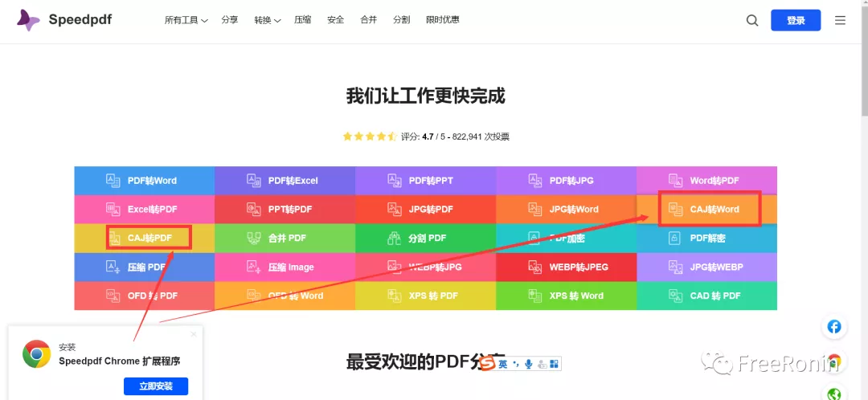The height and width of the screenshot is (400, 868).
Task: Click the JPG转WEBP tile icon
Action: (x=675, y=267)
